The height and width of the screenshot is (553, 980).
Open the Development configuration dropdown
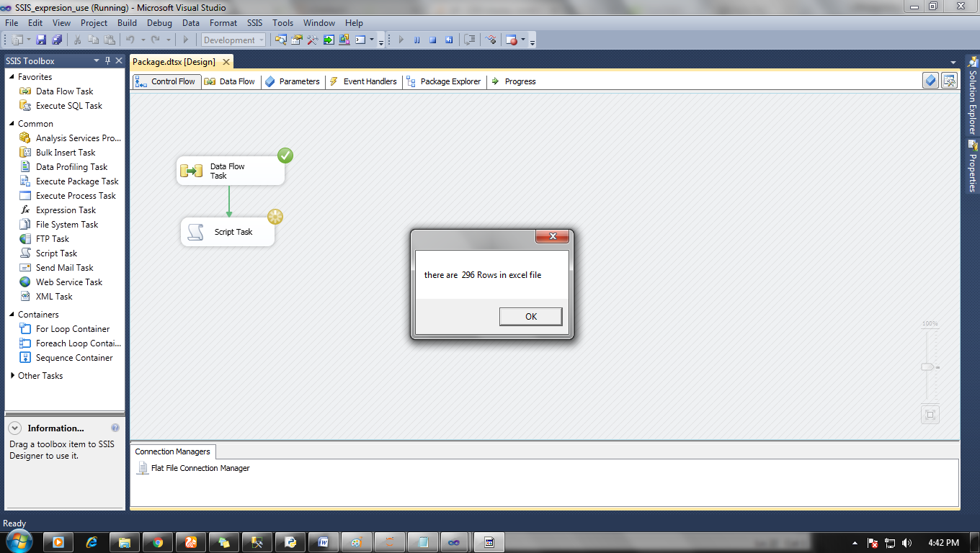click(x=233, y=40)
